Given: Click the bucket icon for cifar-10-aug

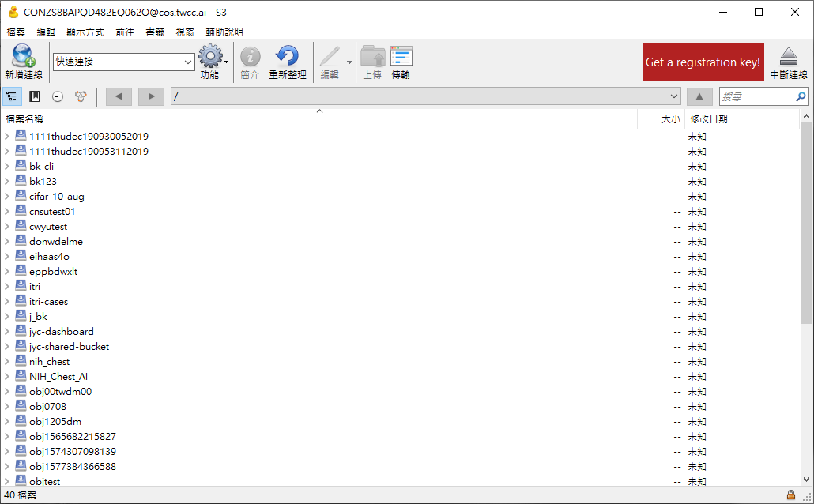Looking at the screenshot, I should 21,196.
